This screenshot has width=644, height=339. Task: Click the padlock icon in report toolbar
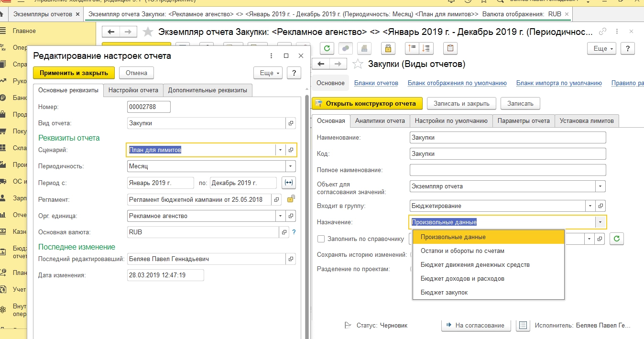(388, 48)
